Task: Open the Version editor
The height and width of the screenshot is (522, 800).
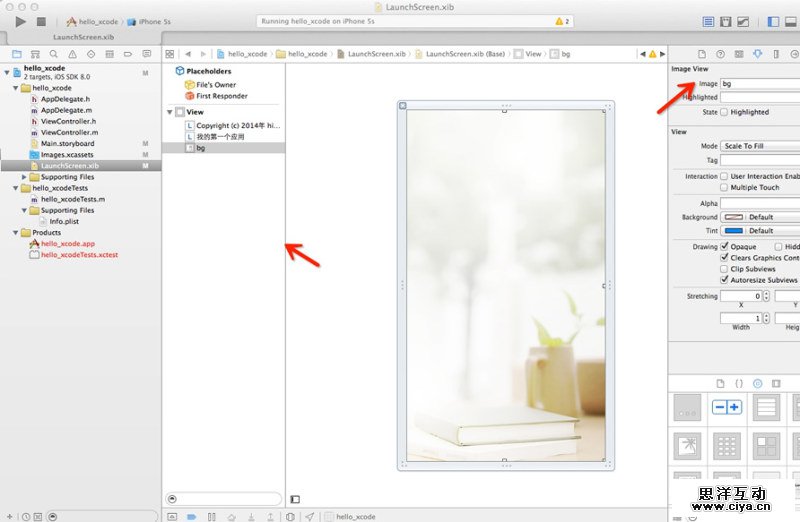Action: pos(744,21)
